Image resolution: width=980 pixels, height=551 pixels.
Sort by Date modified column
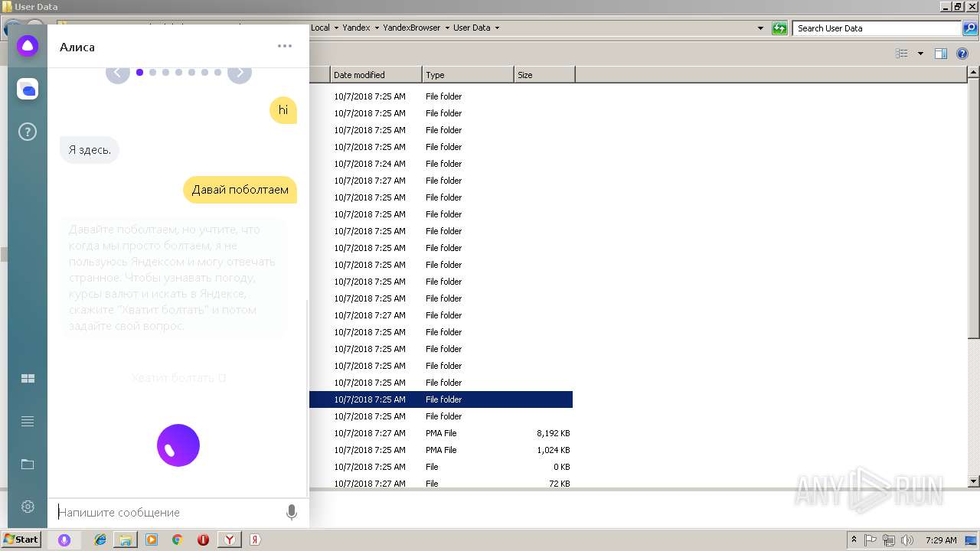coord(376,75)
